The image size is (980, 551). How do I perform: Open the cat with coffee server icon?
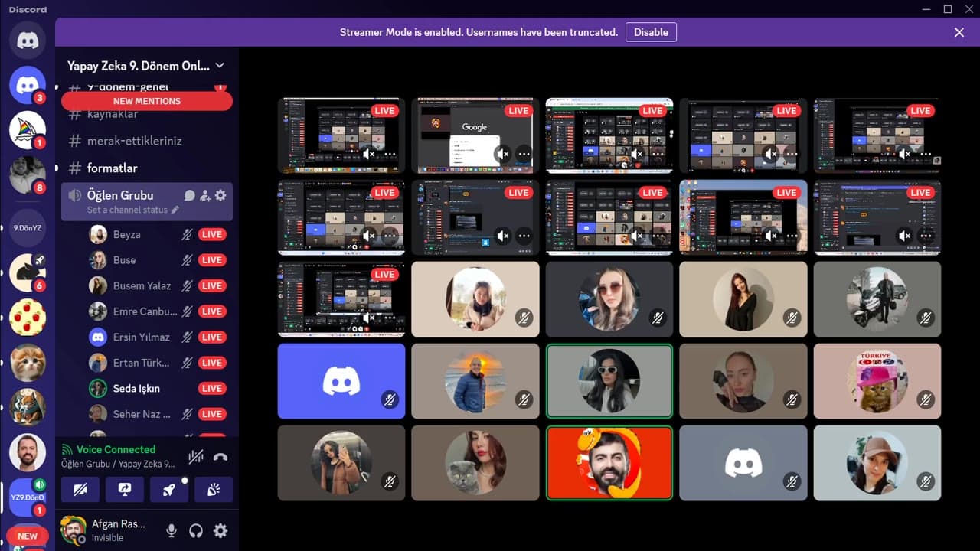point(28,407)
